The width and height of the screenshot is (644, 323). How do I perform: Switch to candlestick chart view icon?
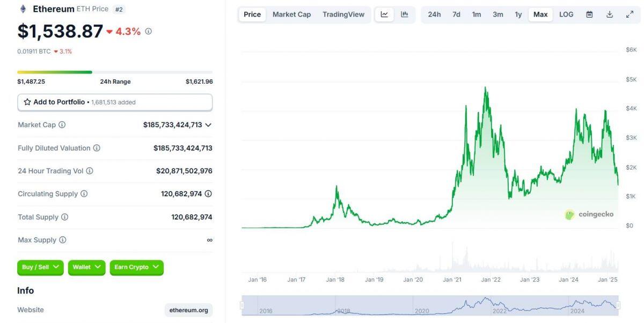(x=405, y=14)
